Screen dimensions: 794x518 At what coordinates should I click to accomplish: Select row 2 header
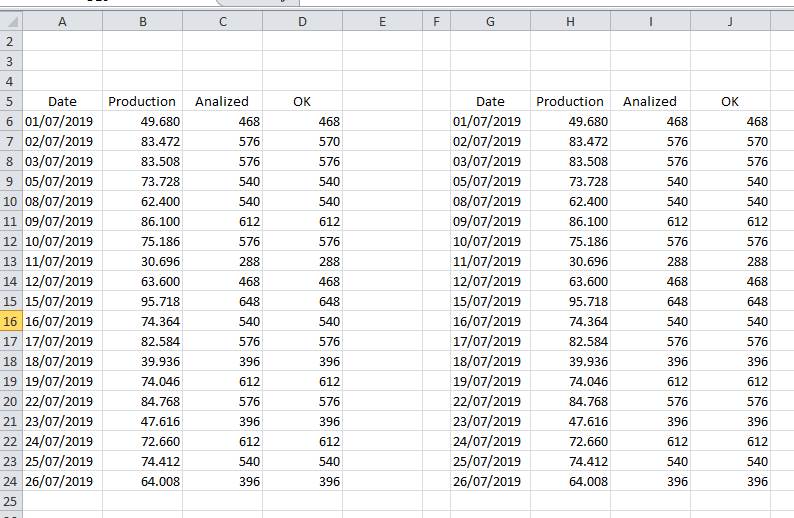[x=11, y=41]
